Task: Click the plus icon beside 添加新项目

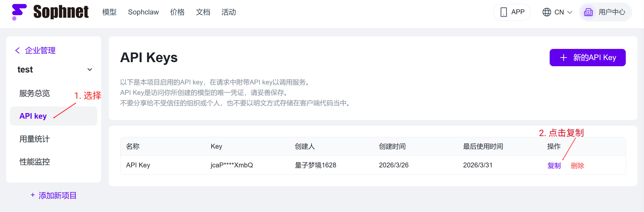Action: 33,195
